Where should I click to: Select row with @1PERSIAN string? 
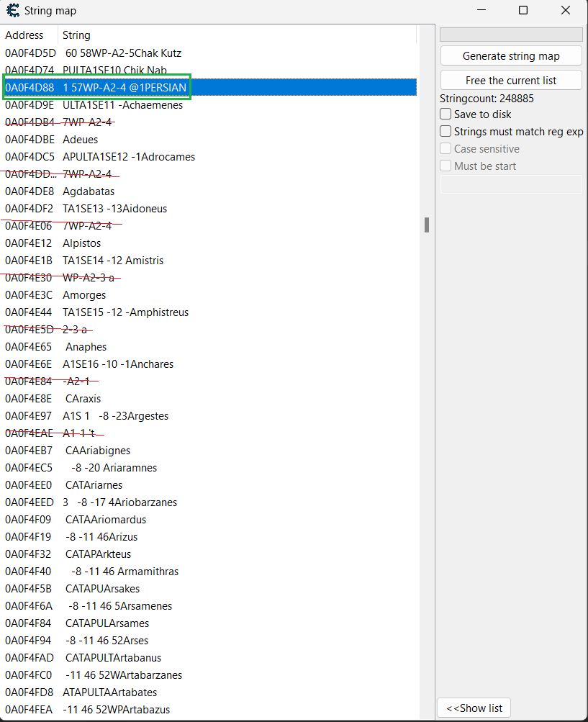(x=209, y=88)
